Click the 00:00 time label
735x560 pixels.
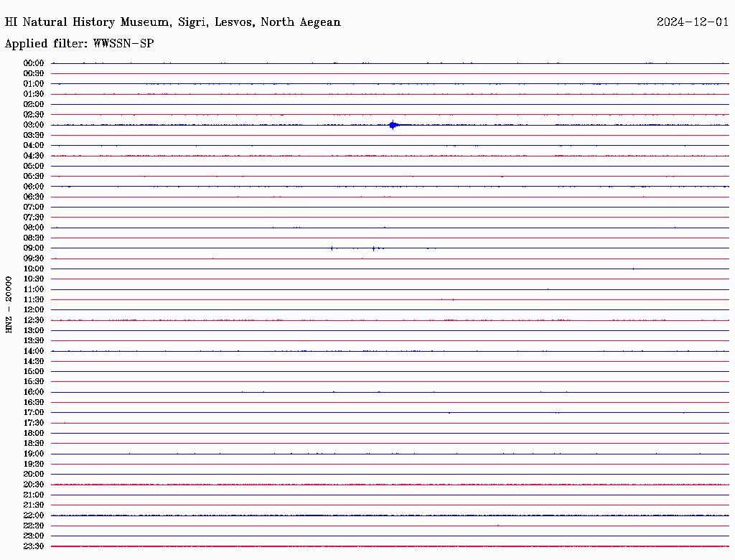click(34, 63)
